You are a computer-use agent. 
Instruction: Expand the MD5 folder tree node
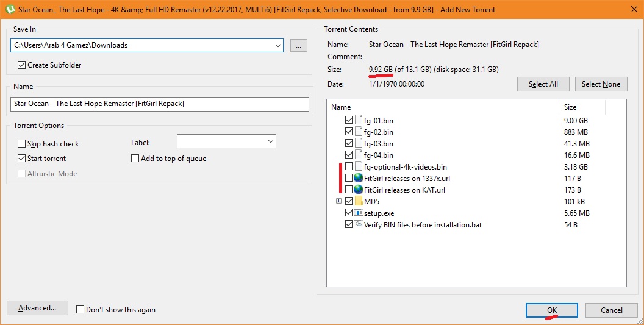pyautogui.click(x=338, y=201)
